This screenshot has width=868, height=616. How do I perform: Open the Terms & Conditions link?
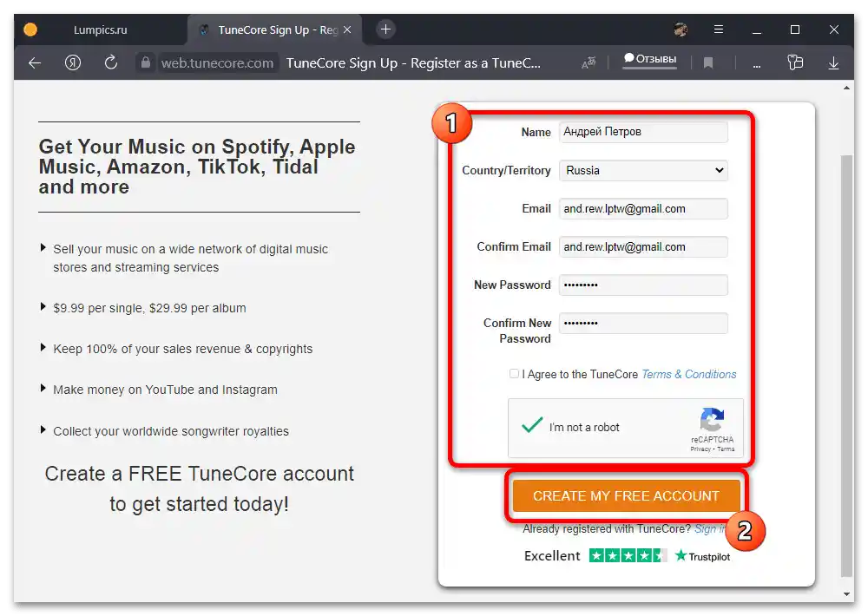click(688, 374)
